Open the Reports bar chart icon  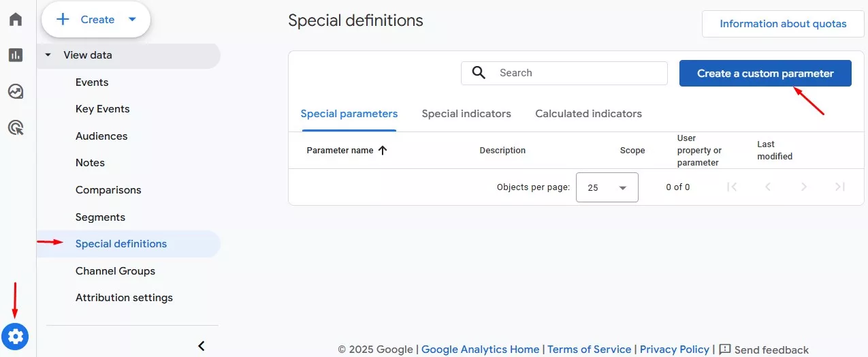15,55
